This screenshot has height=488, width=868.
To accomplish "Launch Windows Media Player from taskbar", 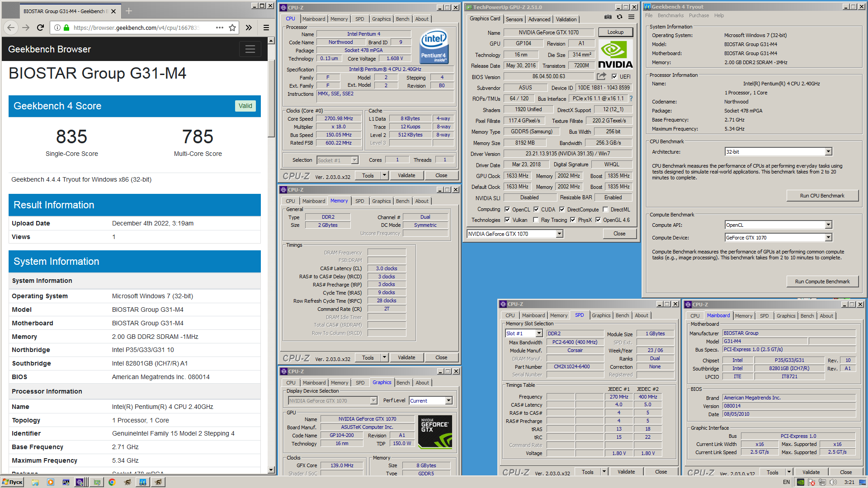I will (x=51, y=482).
